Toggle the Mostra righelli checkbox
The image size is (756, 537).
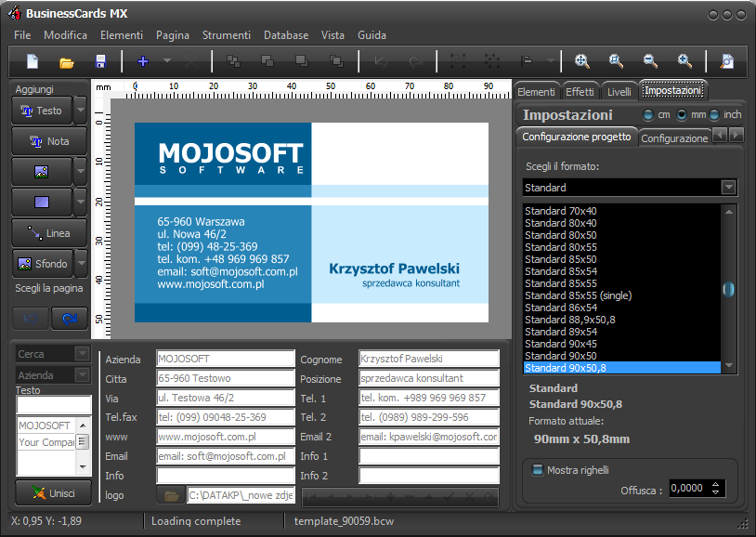pos(537,470)
